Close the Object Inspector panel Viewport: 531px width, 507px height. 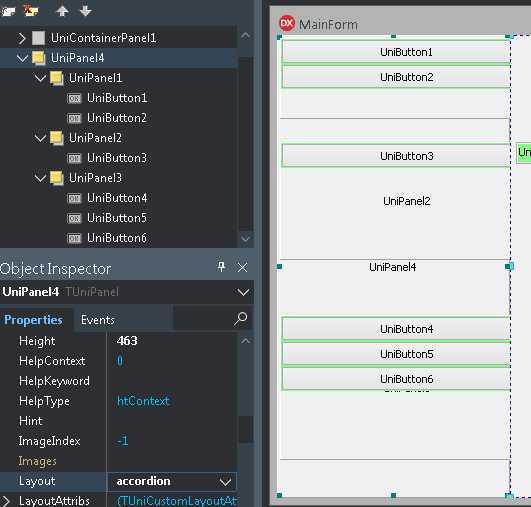[x=242, y=268]
